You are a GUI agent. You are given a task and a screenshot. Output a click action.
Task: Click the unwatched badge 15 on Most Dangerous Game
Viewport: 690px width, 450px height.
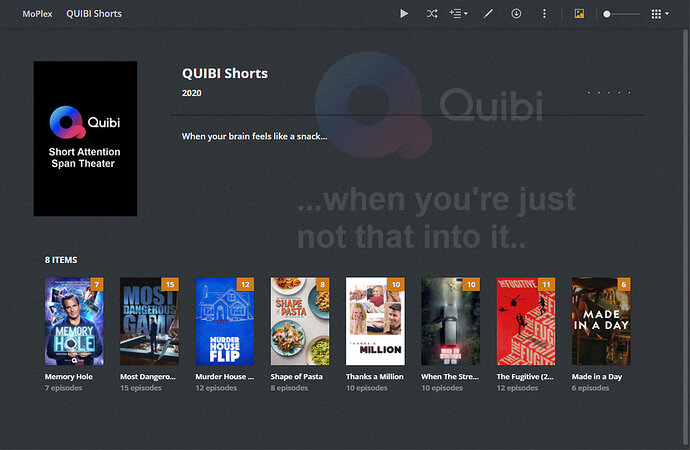click(170, 284)
